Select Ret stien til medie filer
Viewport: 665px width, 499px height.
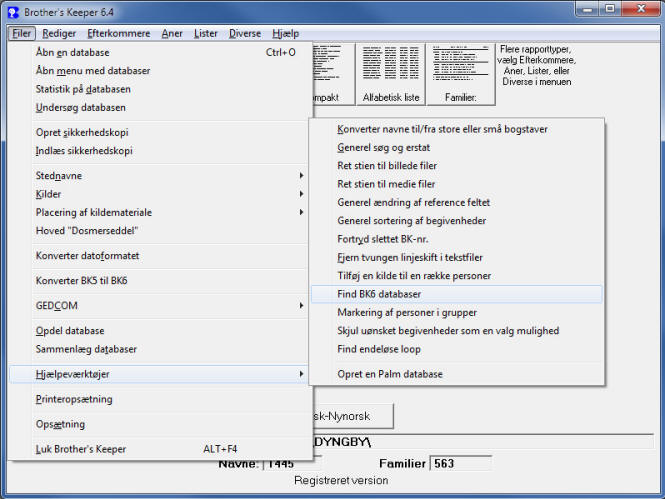[456, 184]
